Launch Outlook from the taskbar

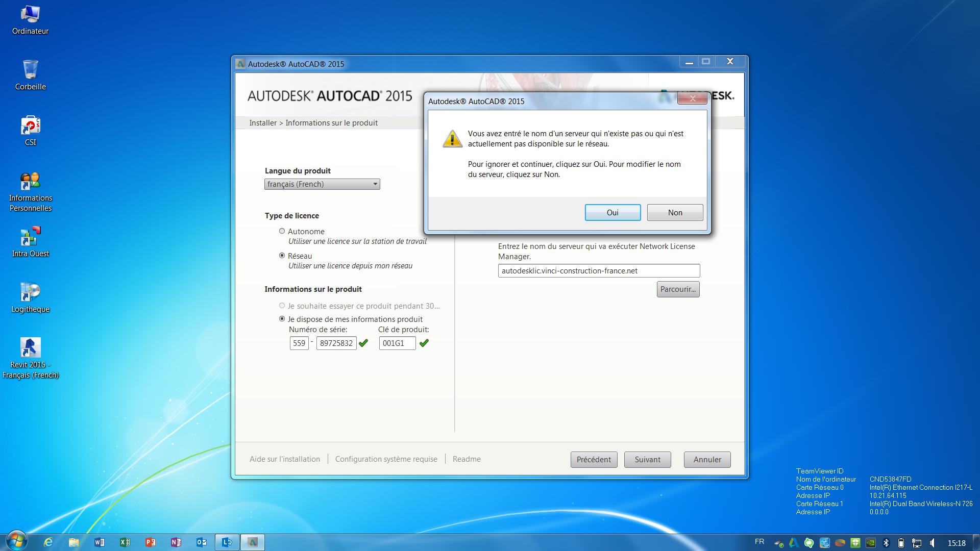(202, 542)
